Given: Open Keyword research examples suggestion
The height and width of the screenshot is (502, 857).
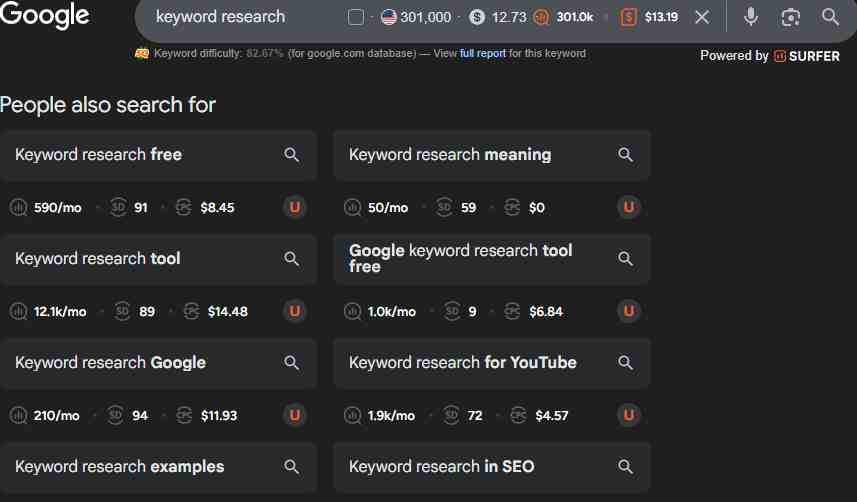Looking at the screenshot, I should pyautogui.click(x=159, y=466).
